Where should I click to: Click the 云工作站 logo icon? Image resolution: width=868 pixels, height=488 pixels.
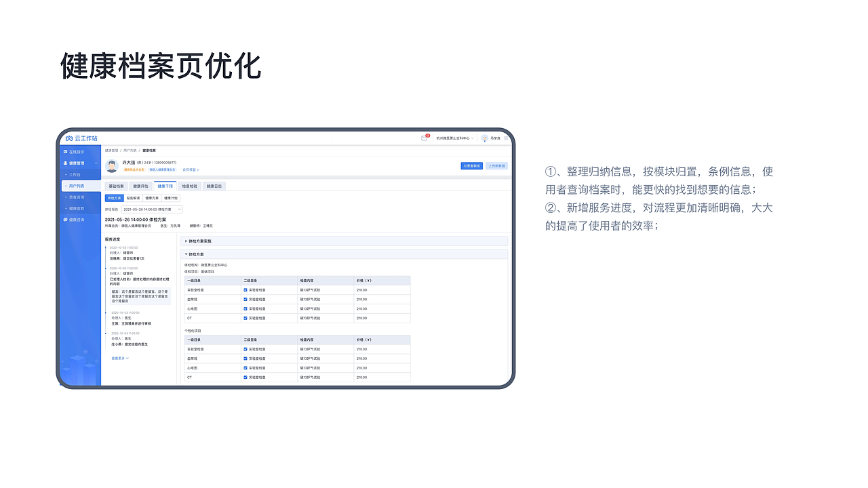tap(69, 138)
